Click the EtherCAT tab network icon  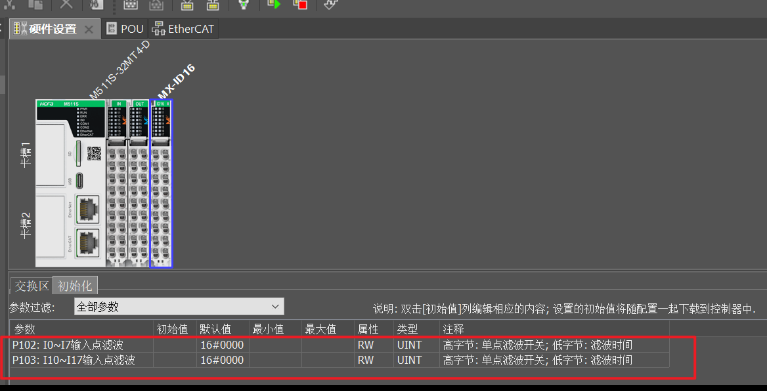158,29
